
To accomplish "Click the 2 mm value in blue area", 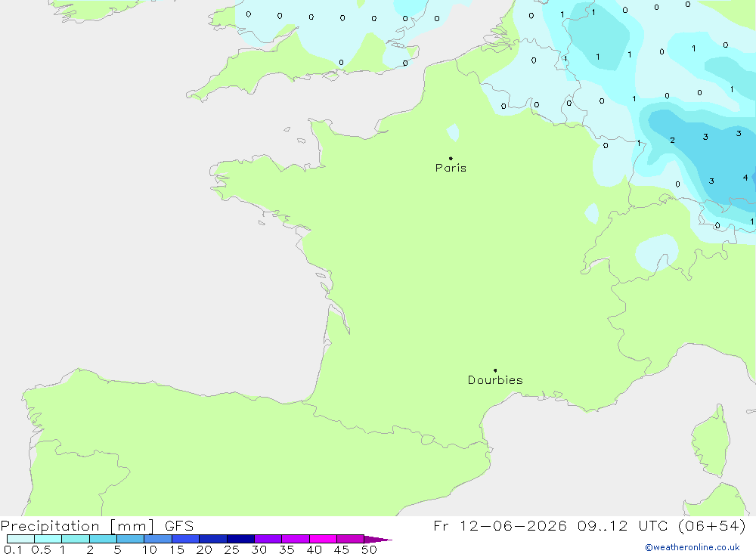I will (x=672, y=141).
